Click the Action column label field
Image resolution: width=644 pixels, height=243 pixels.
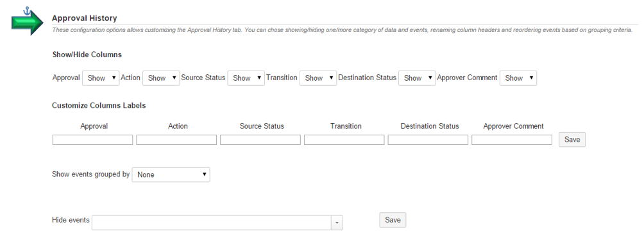pos(176,140)
